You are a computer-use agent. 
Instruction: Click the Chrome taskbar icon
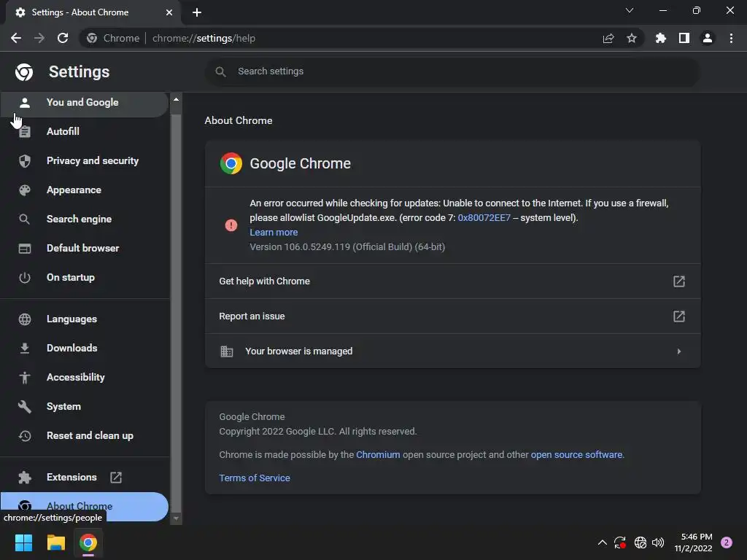(88, 542)
